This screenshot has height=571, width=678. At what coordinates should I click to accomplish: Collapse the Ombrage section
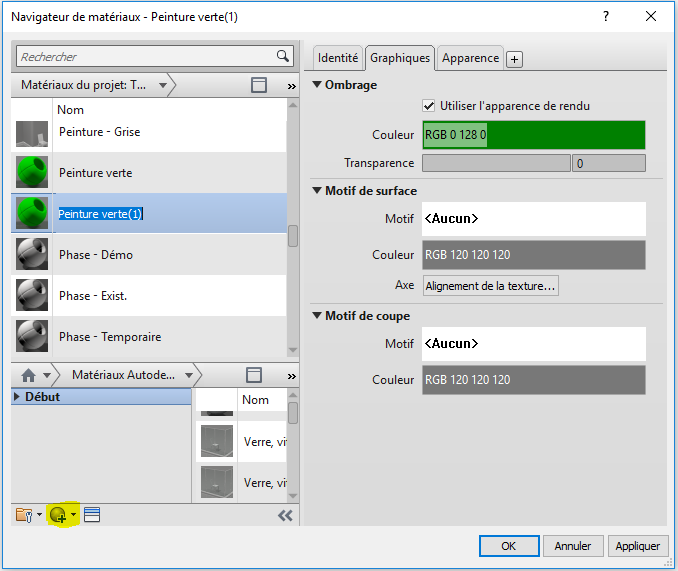pos(318,85)
